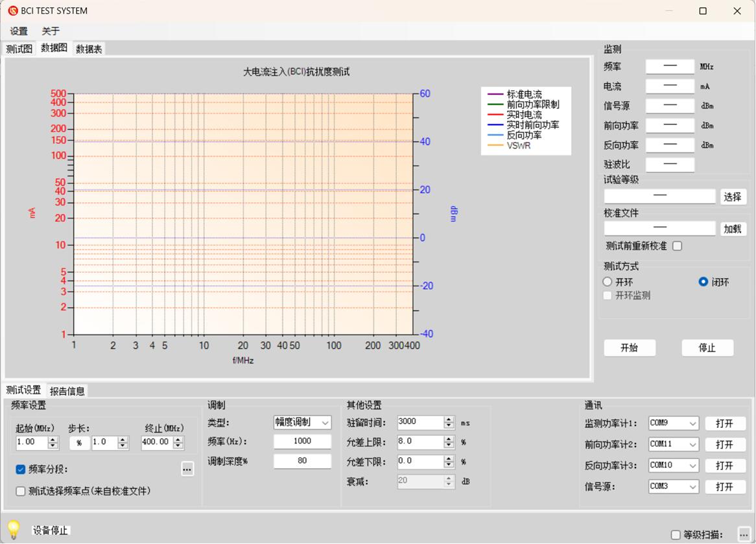Image resolution: width=756 pixels, height=544 pixels.
Task: Switch to the 测试设置 tab
Action: [x=23, y=390]
